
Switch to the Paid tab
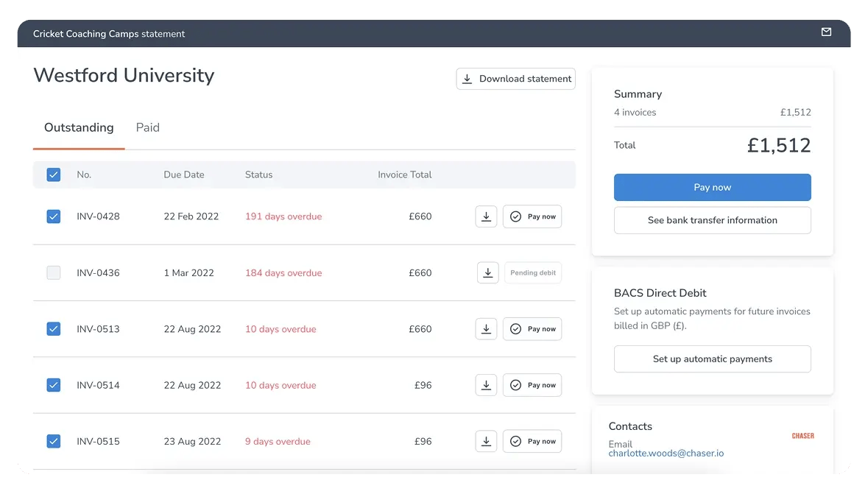(148, 127)
